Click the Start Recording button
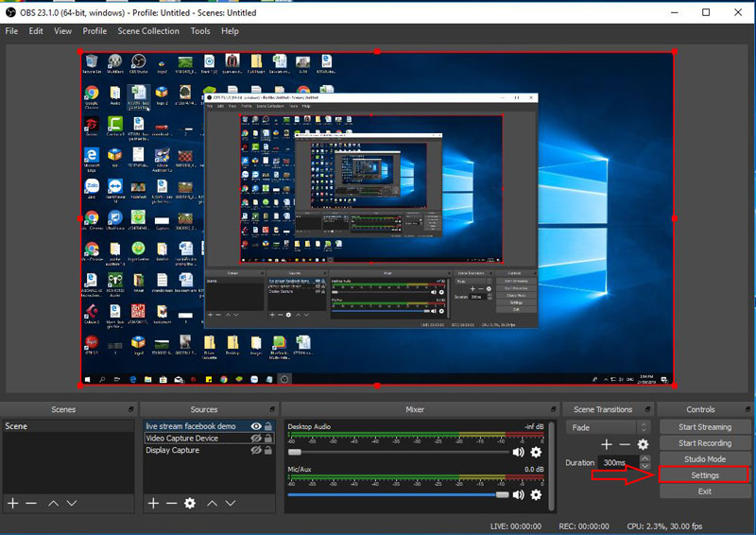The width and height of the screenshot is (756, 535). coord(704,443)
